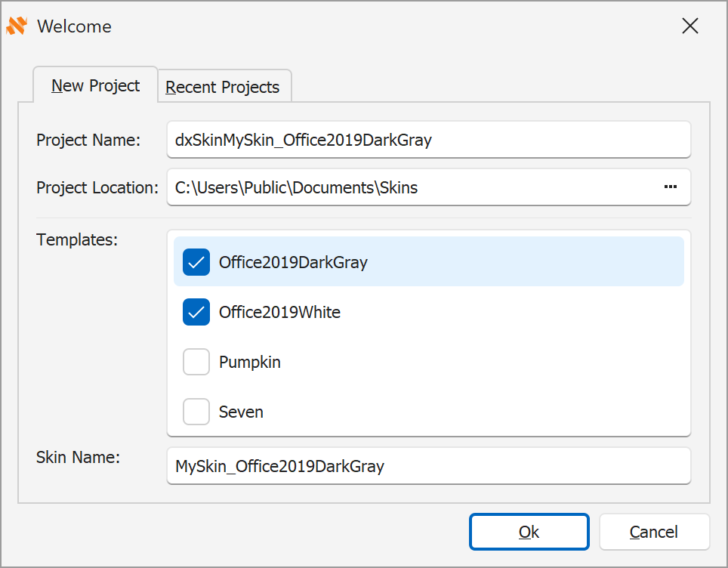Switch to the Recent Projects tab
Image resolution: width=728 pixels, height=568 pixels.
(223, 88)
